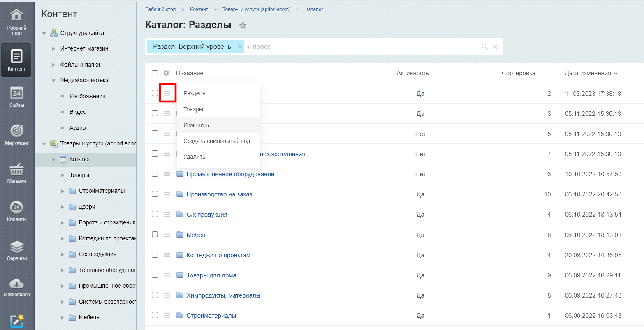This screenshot has height=330, width=644.
Task: Select all rows with header checkbox
Action: [155, 73]
